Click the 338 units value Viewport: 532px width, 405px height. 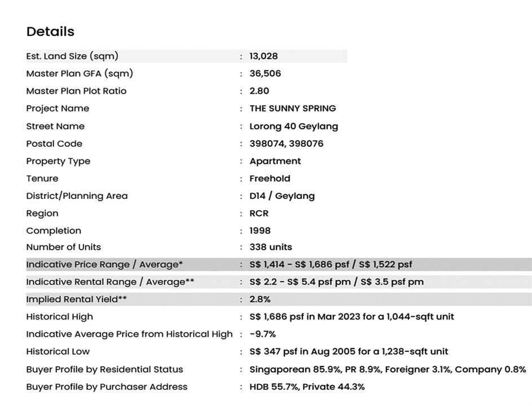pos(270,247)
